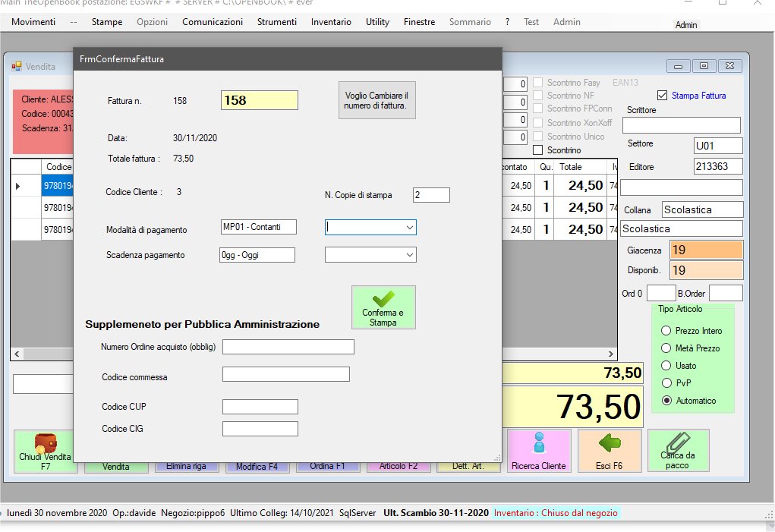Select the Automatico radio button

click(666, 401)
